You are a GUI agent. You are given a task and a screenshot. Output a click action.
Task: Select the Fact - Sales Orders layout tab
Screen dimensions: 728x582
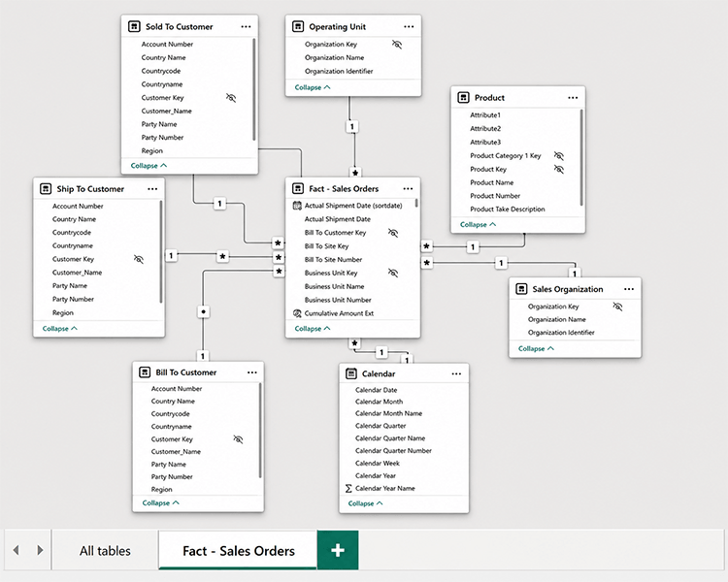coord(238,550)
